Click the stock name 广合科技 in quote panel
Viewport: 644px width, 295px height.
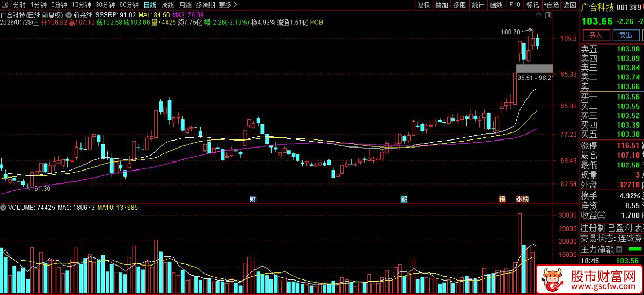(597, 8)
